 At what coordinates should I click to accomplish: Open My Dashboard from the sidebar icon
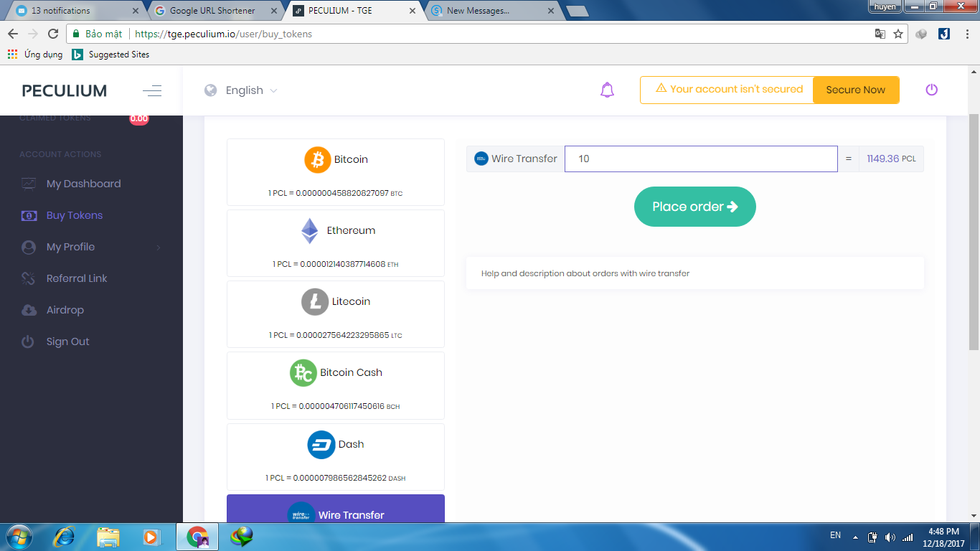29,184
